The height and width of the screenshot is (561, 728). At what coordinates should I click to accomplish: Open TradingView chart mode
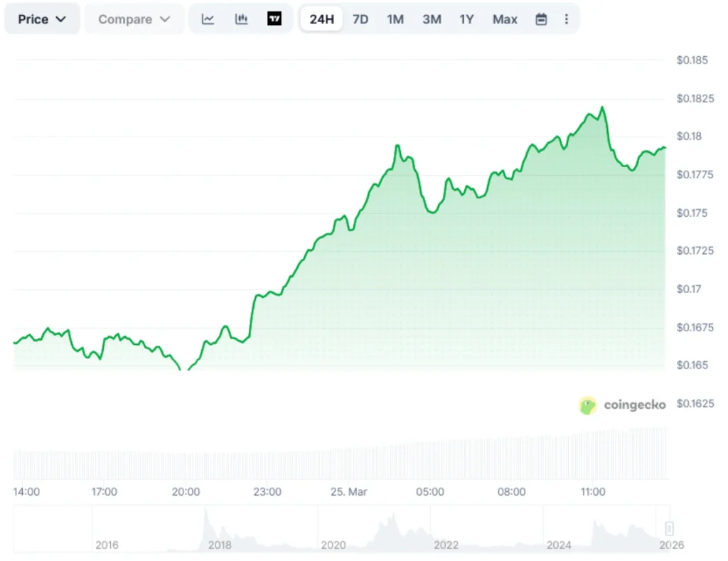pyautogui.click(x=274, y=19)
